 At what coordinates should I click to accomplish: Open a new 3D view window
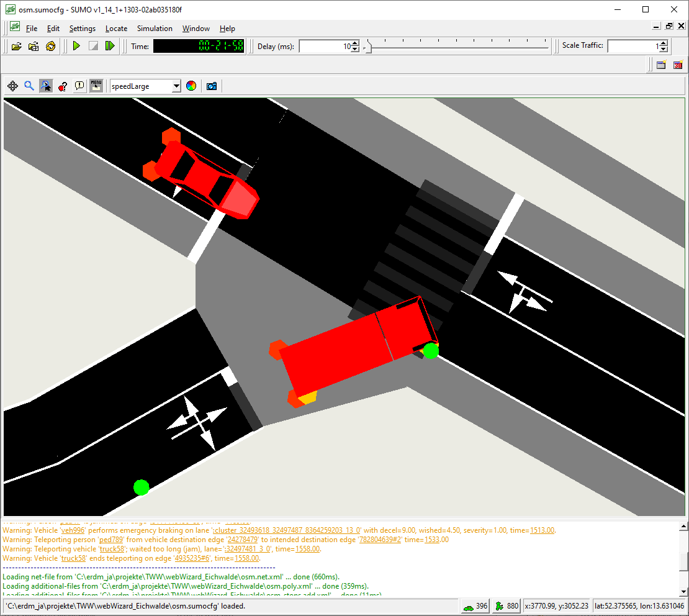pos(677,65)
